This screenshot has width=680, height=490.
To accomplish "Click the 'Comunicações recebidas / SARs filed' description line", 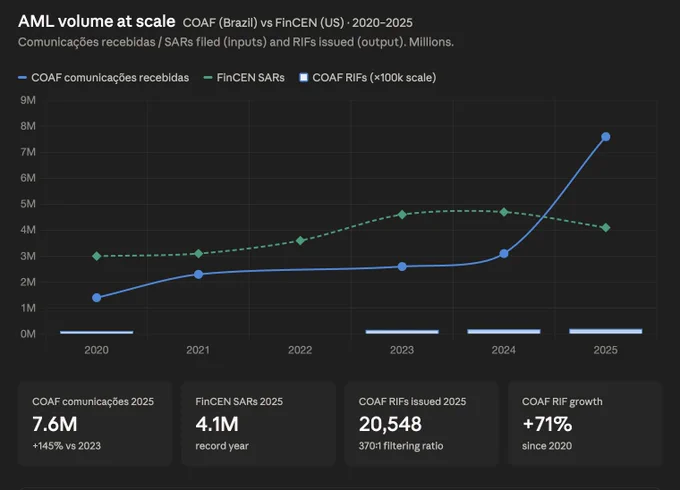I will tap(236, 42).
